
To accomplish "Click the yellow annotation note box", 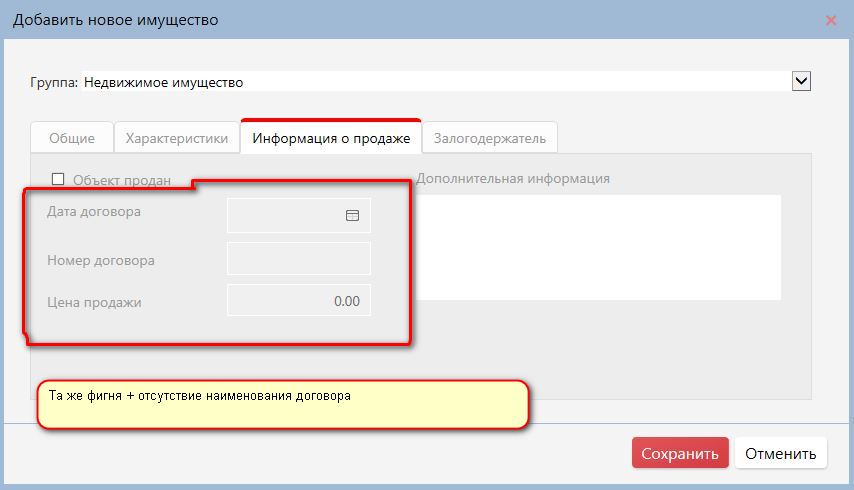I will coord(282,405).
